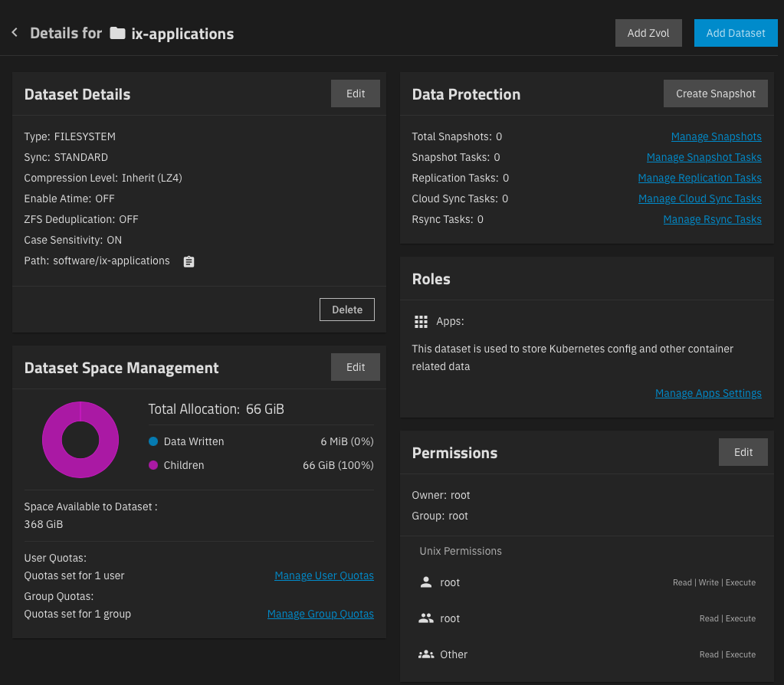
Task: Click the 'Unix Permissions' heading
Action: click(x=461, y=551)
